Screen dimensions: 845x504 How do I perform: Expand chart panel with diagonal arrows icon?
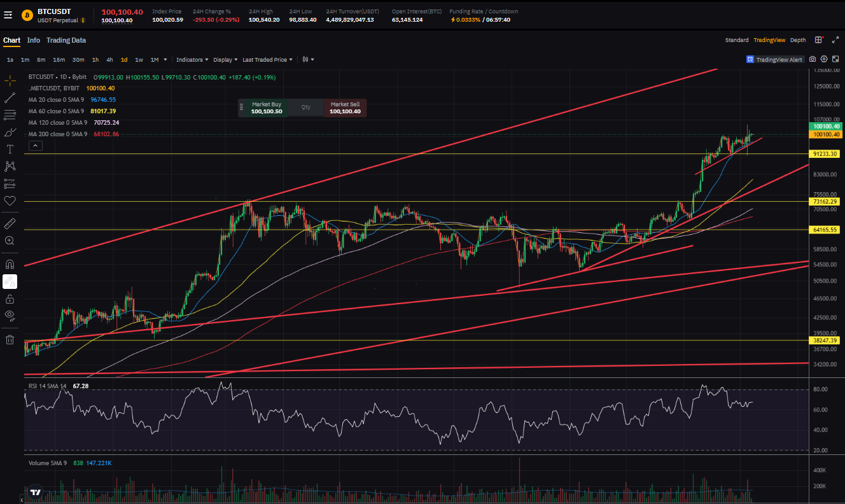(x=835, y=39)
